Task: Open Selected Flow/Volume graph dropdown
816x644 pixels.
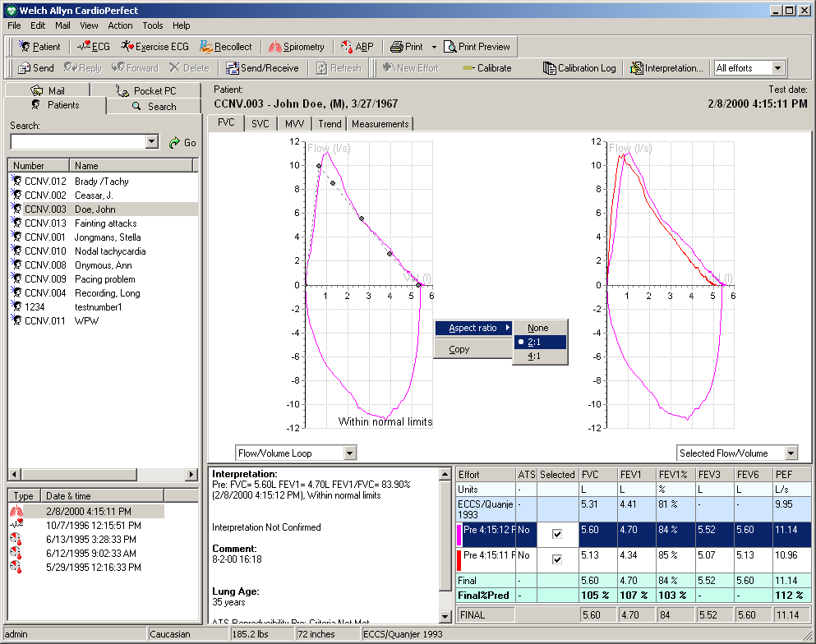Action: tap(791, 453)
